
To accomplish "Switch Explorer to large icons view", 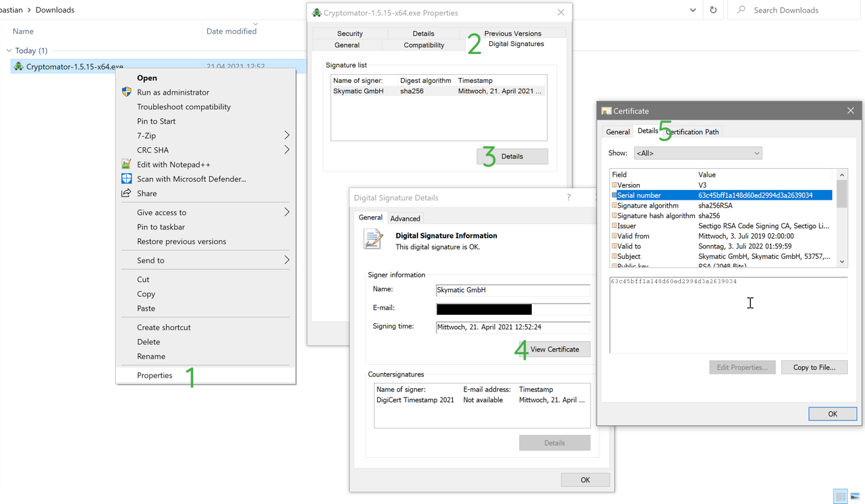I will (x=855, y=496).
